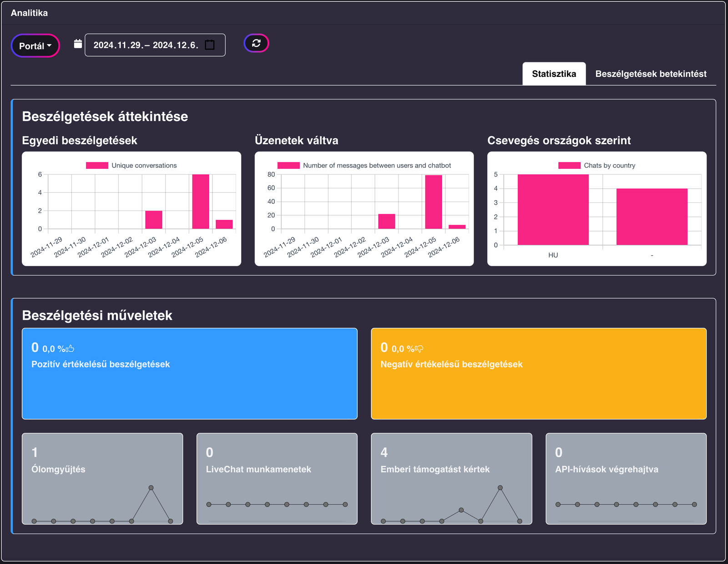
Task: Click the Beszélgetési műveletek heading
Action: click(x=97, y=315)
